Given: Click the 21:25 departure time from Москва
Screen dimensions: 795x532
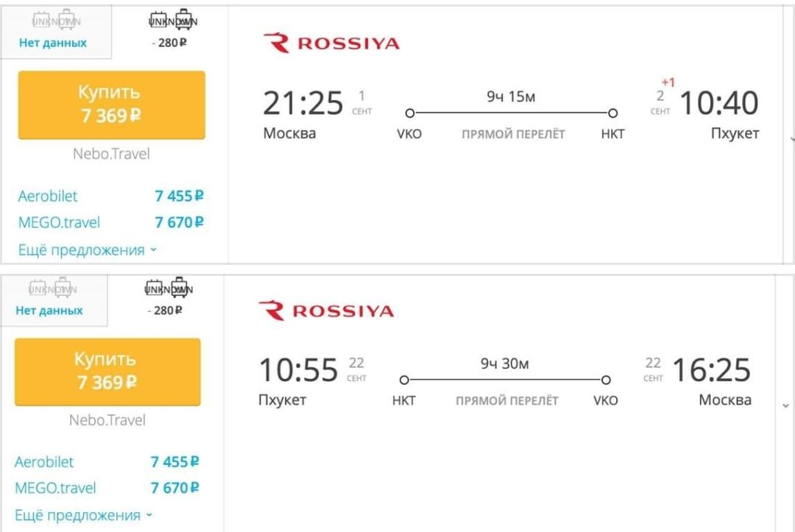Looking at the screenshot, I should click(x=303, y=103).
